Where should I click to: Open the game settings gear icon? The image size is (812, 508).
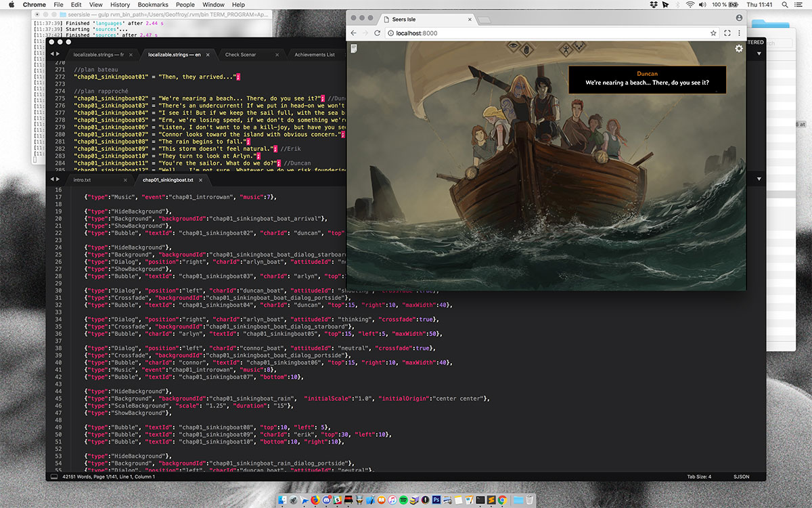click(x=739, y=49)
